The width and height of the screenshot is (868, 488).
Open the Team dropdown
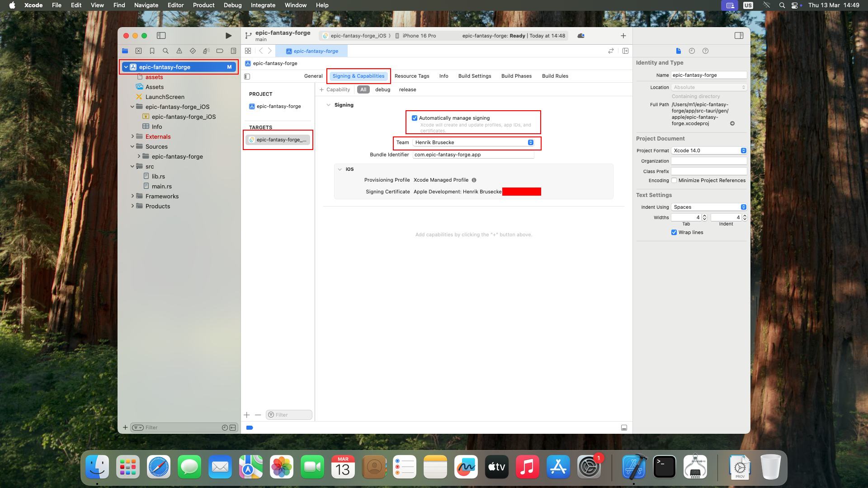tap(474, 142)
